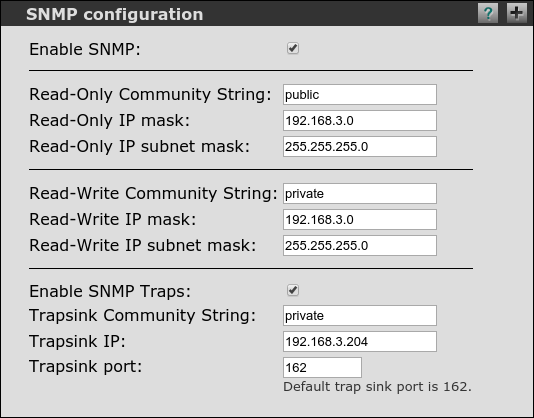This screenshot has height=418, width=534.
Task: Click the Trapsink port: label
Action: (85, 367)
